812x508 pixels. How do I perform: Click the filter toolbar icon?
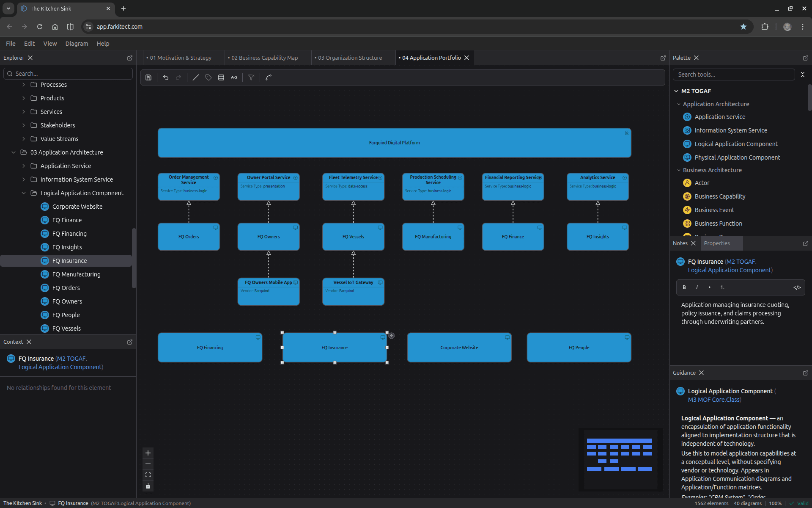coord(251,77)
